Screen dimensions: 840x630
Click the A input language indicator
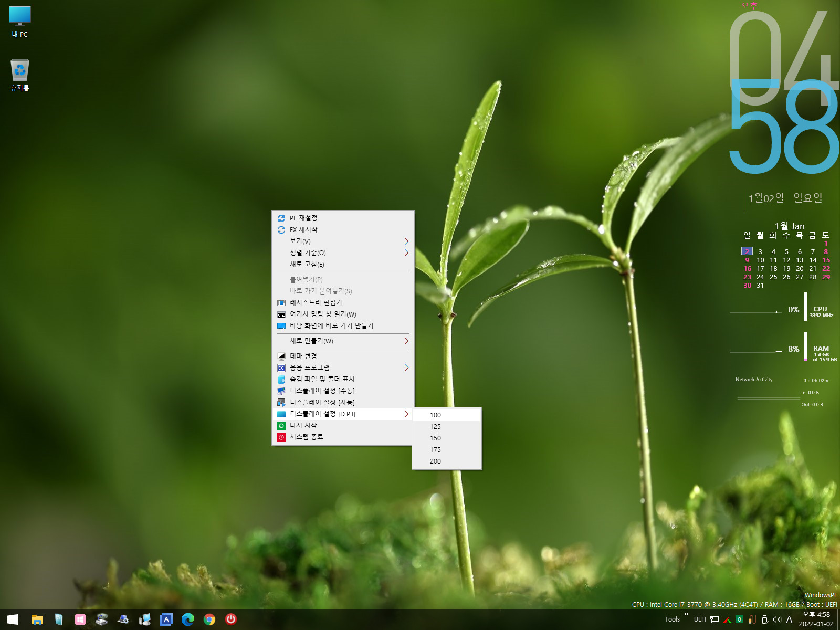(x=789, y=619)
